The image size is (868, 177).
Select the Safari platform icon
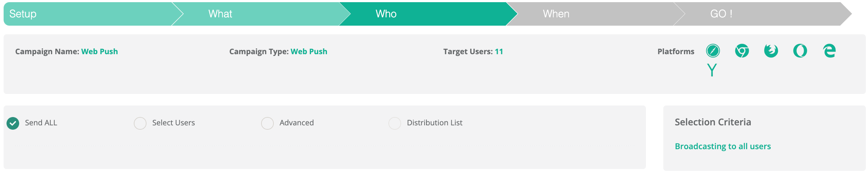713,51
